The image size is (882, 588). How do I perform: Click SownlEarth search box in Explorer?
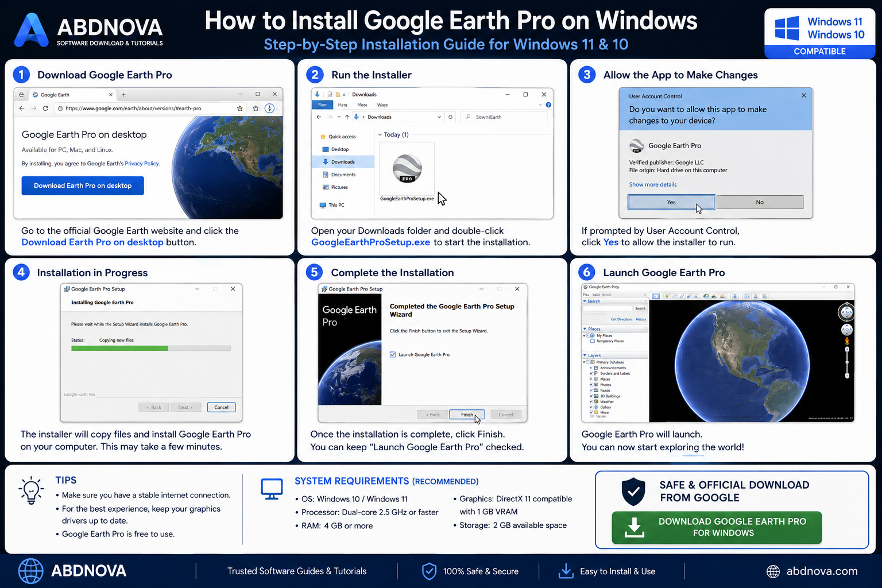tap(504, 117)
